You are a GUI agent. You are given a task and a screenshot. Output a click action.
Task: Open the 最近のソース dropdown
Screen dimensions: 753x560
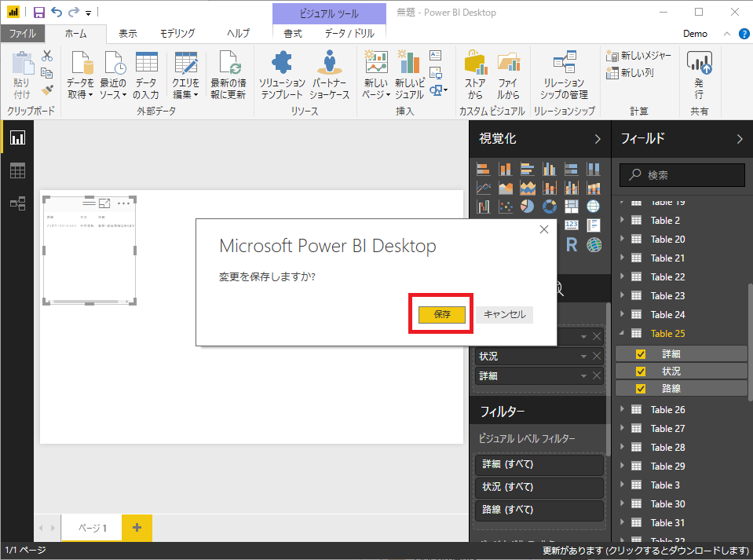click(113, 75)
